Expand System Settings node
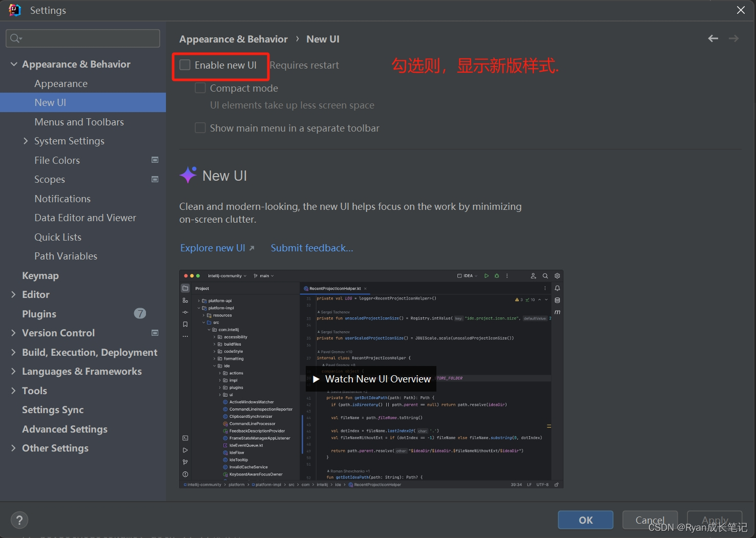756x538 pixels. click(x=26, y=141)
